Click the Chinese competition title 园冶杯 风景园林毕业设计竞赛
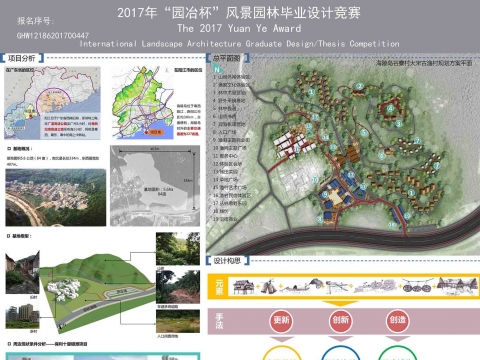480x360 pixels. pyautogui.click(x=239, y=13)
